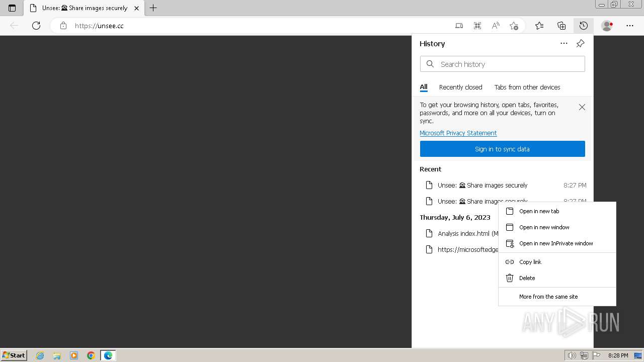Choose Open in new tab

point(557,211)
